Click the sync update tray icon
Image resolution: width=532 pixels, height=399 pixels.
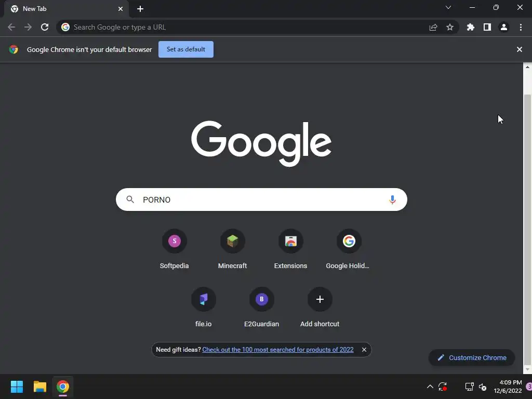pyautogui.click(x=443, y=387)
